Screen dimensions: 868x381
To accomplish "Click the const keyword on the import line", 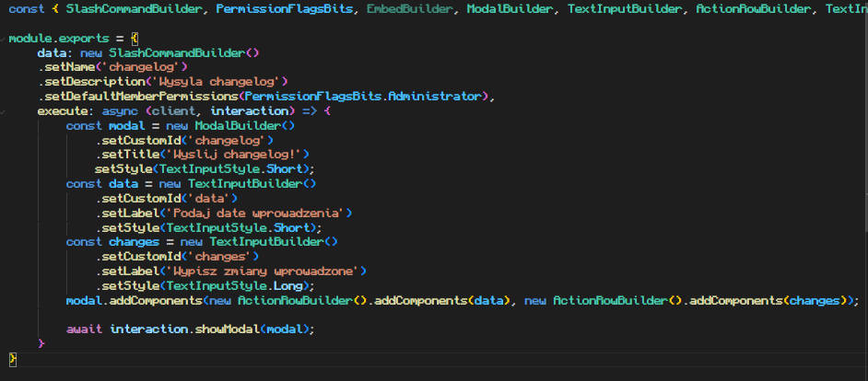I will pos(27,9).
